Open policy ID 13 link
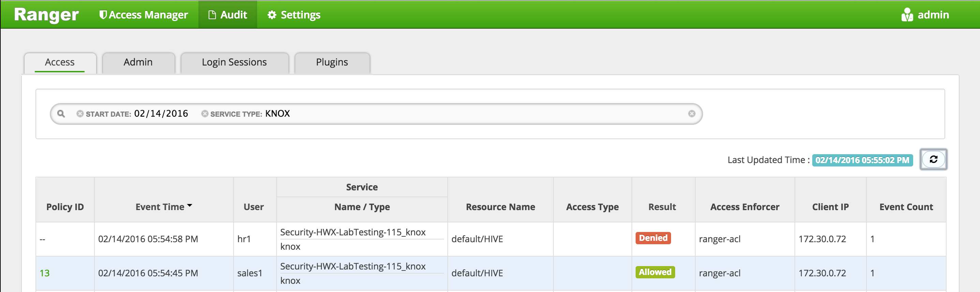 pos(45,273)
